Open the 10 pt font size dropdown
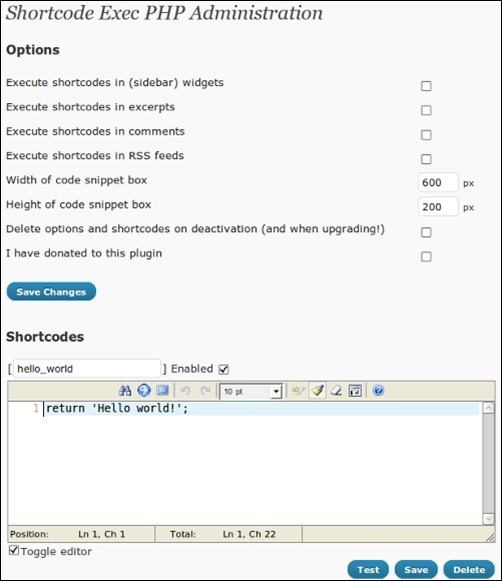Viewport: 502px width, 581px height. [x=251, y=391]
